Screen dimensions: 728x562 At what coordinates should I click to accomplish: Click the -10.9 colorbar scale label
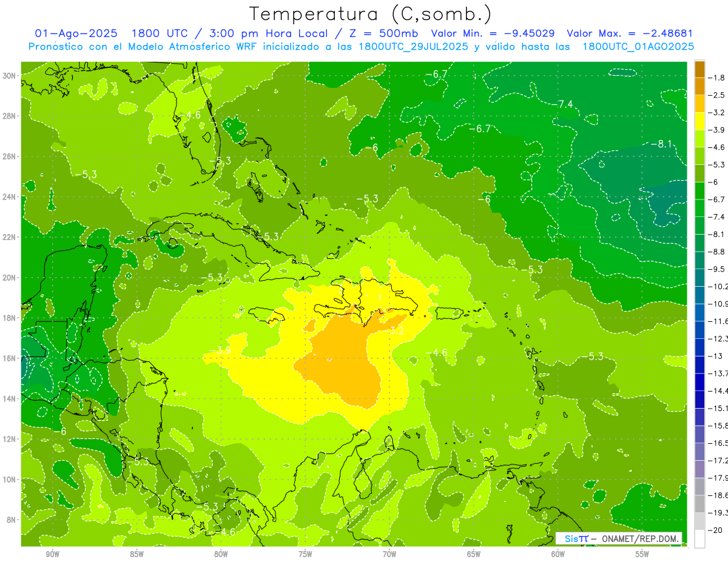pyautogui.click(x=719, y=304)
